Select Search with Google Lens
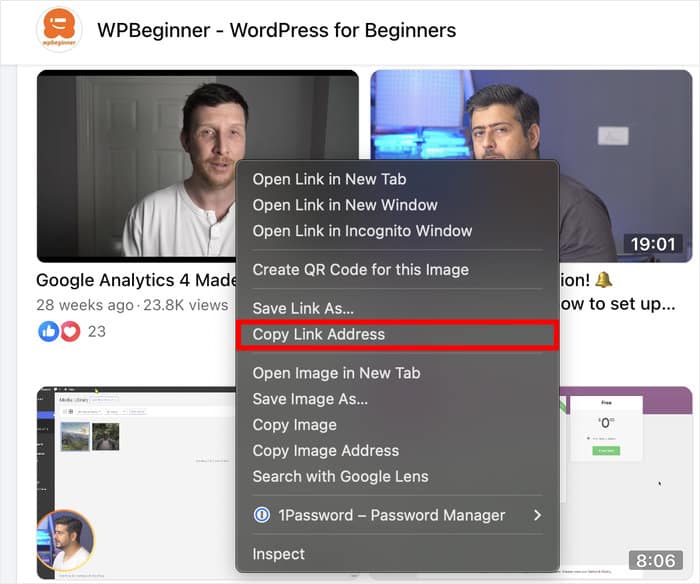The height and width of the screenshot is (584, 700). coord(340,477)
